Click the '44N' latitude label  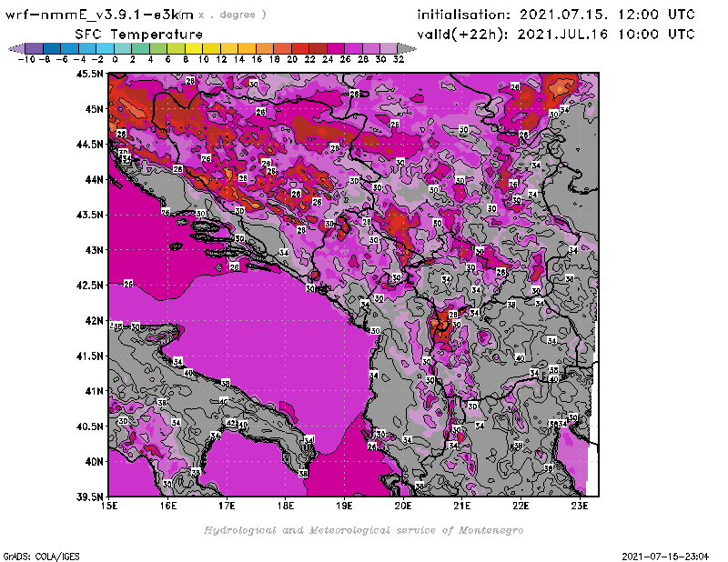[x=95, y=179]
